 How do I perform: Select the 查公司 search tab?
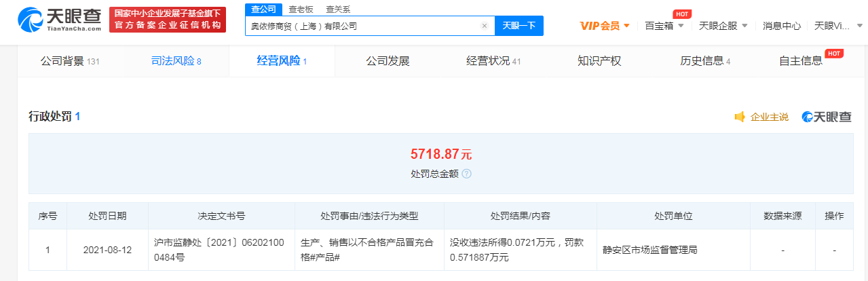(263, 10)
